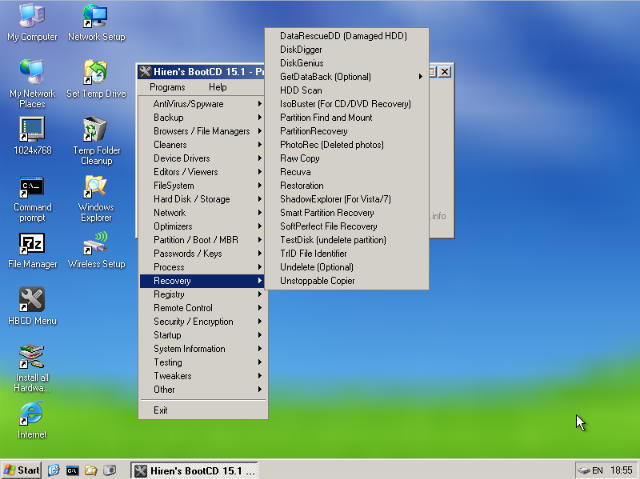
Task: Select Recuva from the Recovery submenu
Action: click(295, 172)
